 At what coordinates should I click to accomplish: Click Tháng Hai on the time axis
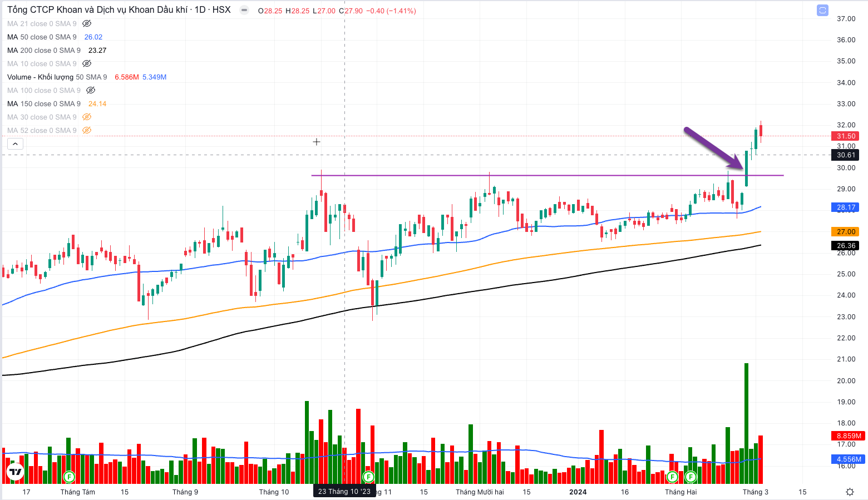click(681, 492)
